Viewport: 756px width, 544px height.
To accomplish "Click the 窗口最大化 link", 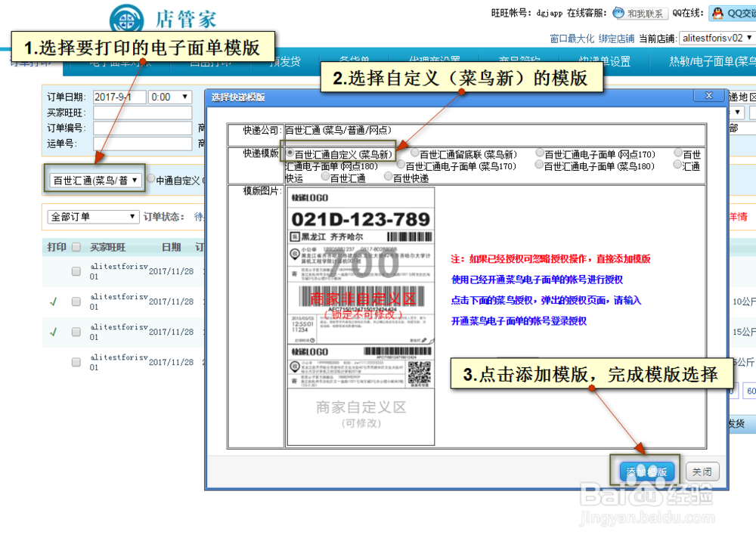I will 572,39.
